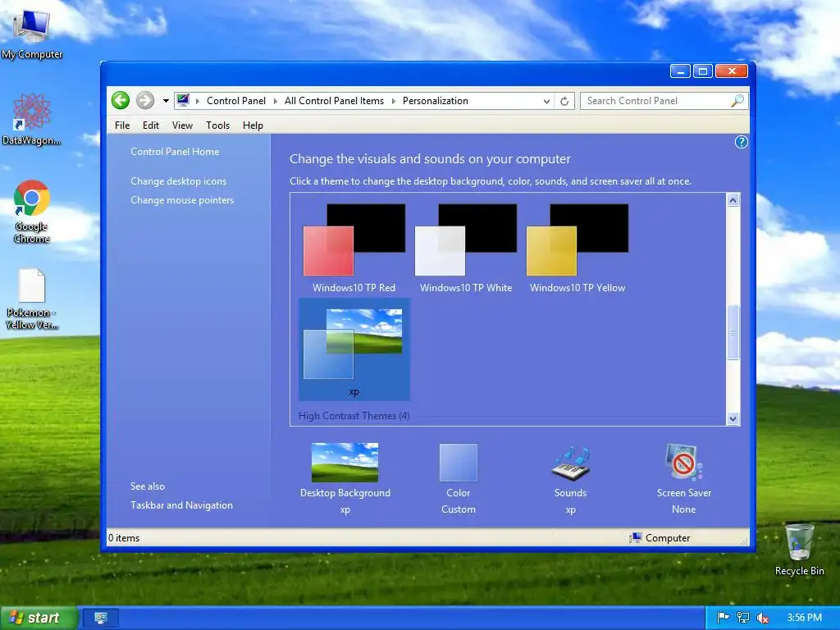The width and height of the screenshot is (840, 630).
Task: Open the recent pages dropdown arrow
Action: pos(166,101)
